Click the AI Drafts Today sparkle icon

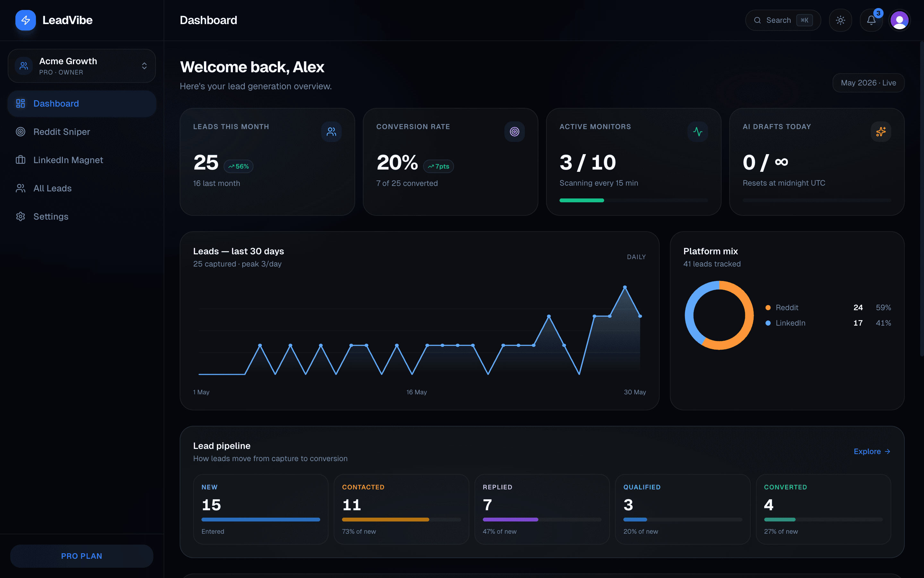pos(881,132)
